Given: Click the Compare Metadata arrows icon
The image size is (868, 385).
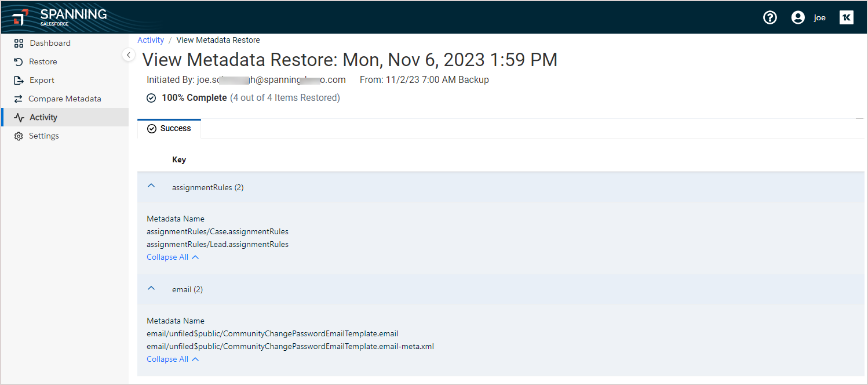Looking at the screenshot, I should pyautogui.click(x=19, y=99).
